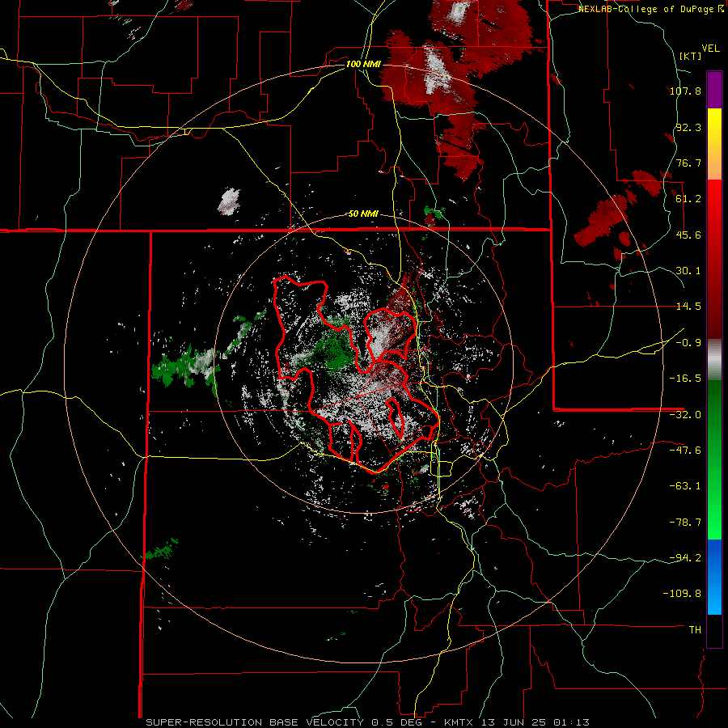The image size is (728, 728).
Task: Click the -16.5 velocity scale value
Action: (685, 379)
